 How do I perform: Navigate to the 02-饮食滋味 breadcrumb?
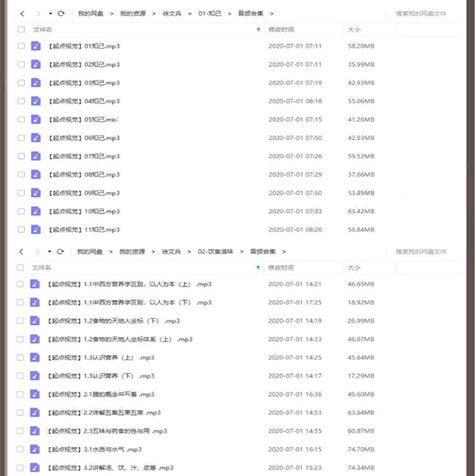tap(216, 251)
